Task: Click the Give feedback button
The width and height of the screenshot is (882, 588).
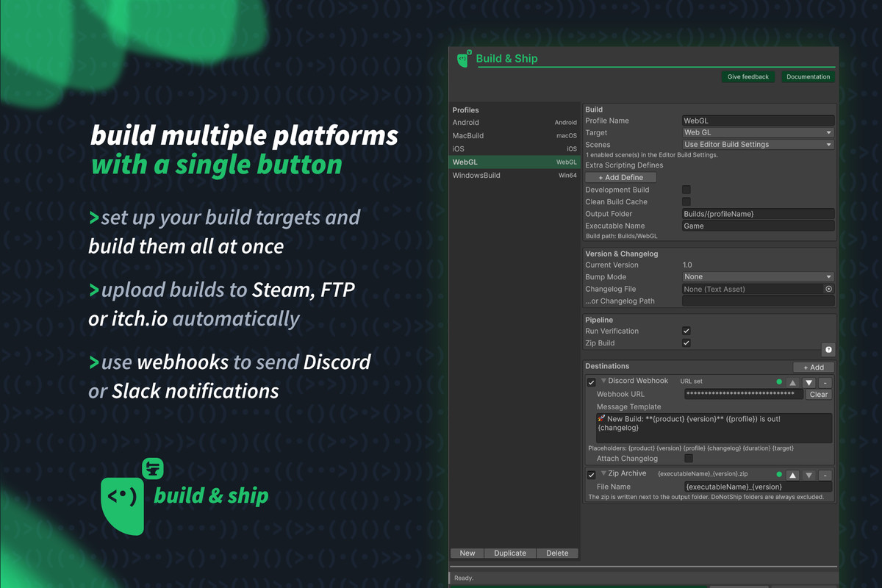Action: pyautogui.click(x=748, y=76)
